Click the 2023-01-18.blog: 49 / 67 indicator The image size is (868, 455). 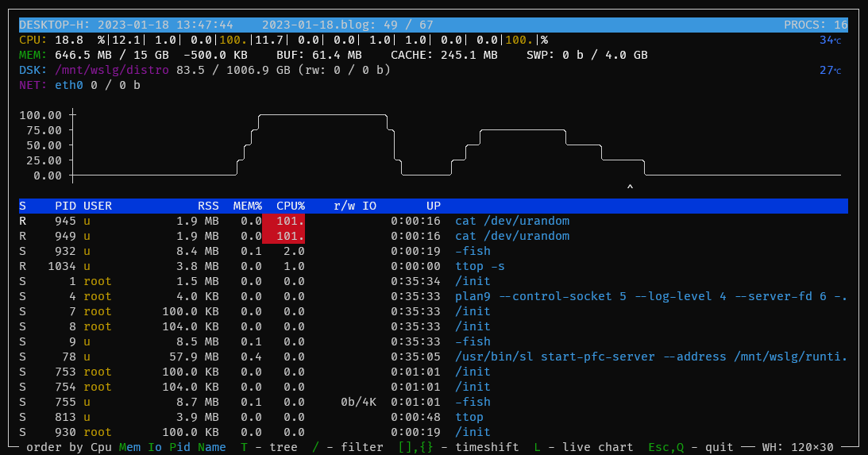point(348,25)
